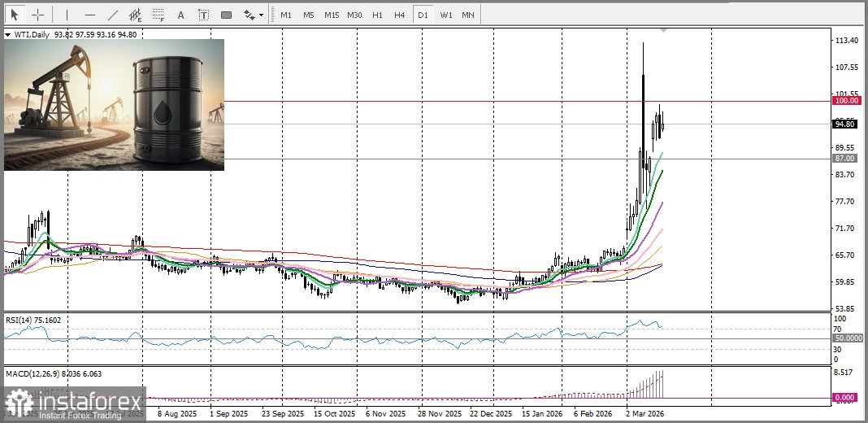Select the cursor arrow tool

click(x=14, y=15)
